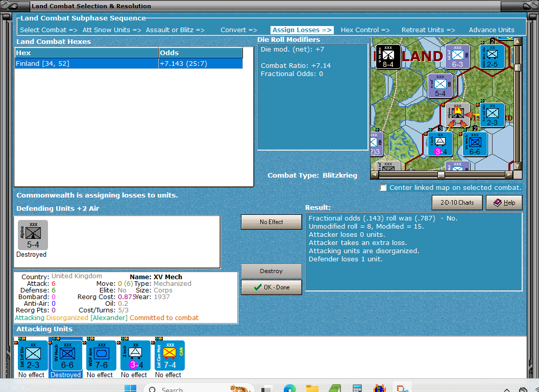
Task: Select the 1st Inf Div 2-3 attacking unit
Action: [x=33, y=356]
